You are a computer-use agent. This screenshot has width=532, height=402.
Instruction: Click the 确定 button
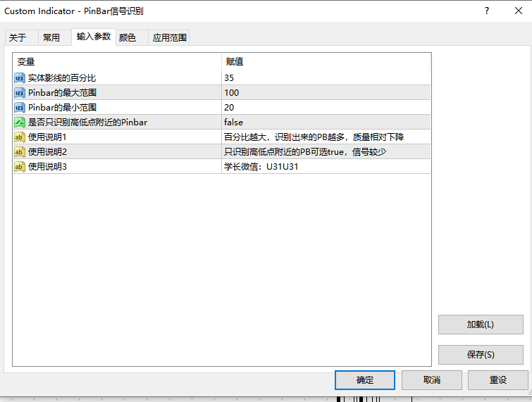(x=365, y=380)
